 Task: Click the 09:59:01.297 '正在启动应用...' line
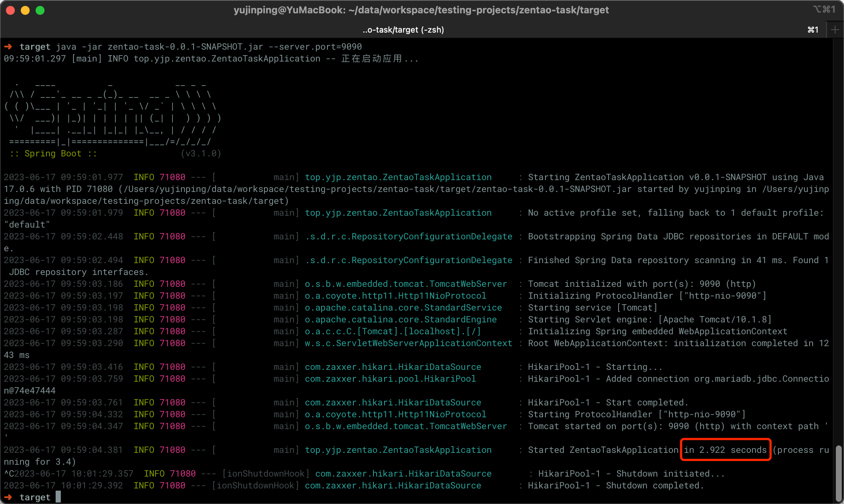click(x=211, y=59)
